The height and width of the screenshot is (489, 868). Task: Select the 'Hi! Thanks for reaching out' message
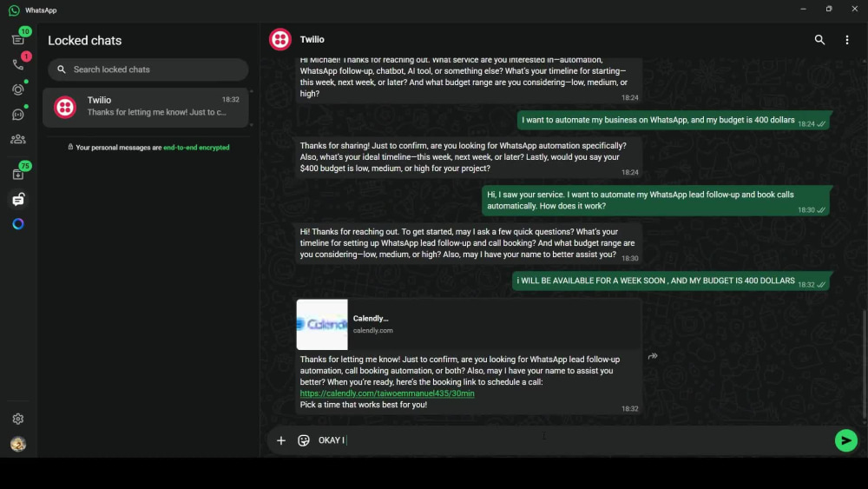pyautogui.click(x=469, y=243)
